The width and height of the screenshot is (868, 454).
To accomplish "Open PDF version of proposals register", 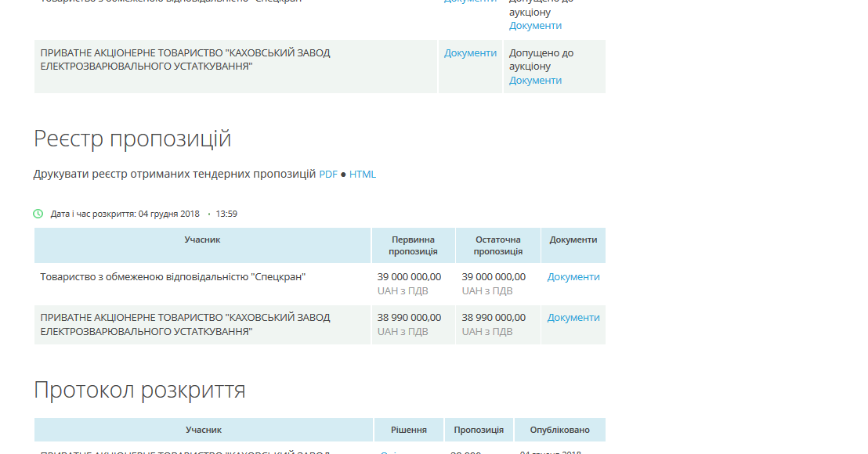I will click(328, 175).
